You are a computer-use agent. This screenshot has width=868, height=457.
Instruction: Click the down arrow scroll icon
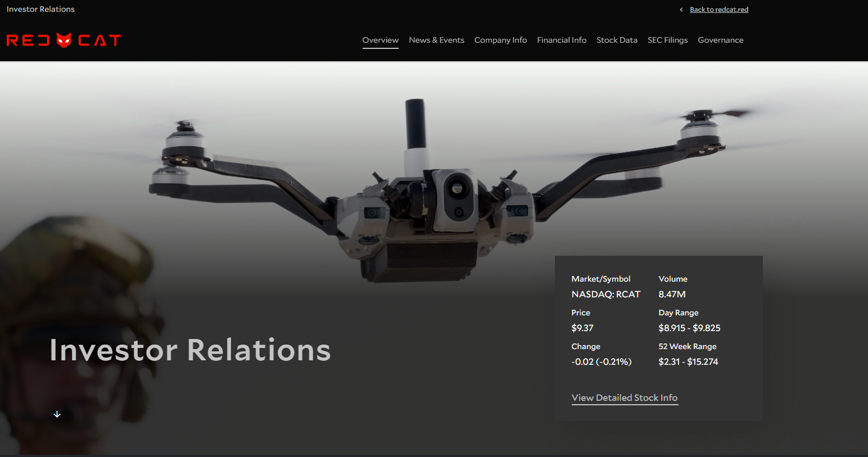(x=57, y=414)
